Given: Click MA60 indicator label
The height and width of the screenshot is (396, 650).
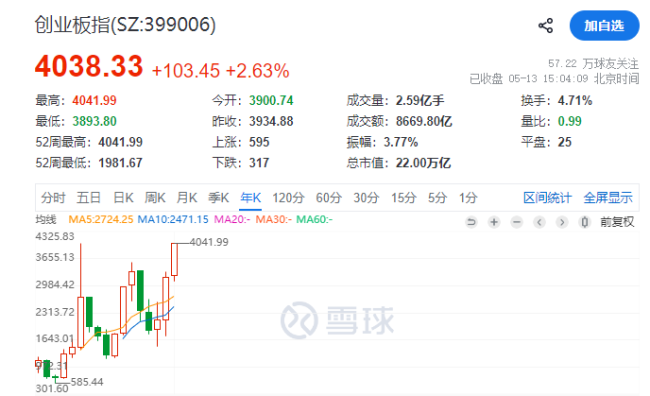Looking at the screenshot, I should pyautogui.click(x=314, y=219).
